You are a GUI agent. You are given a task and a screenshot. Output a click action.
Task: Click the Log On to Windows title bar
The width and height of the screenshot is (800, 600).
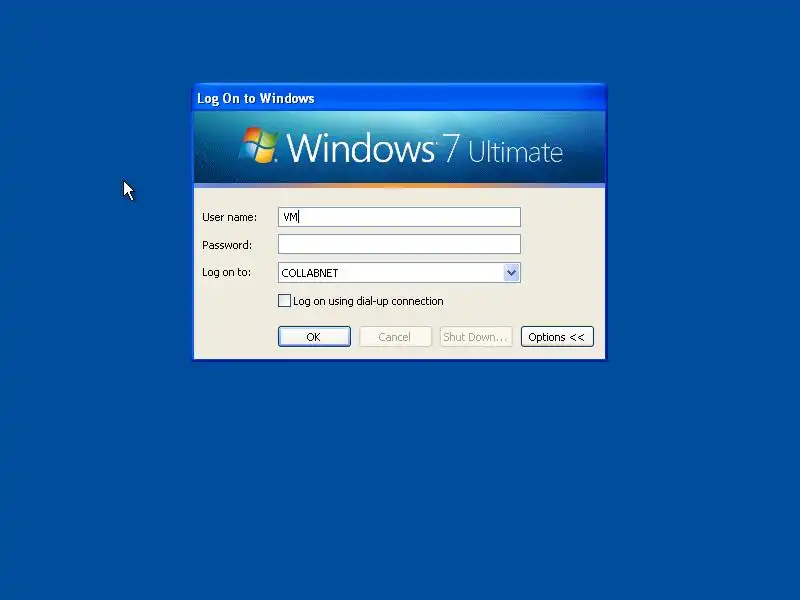[399, 98]
